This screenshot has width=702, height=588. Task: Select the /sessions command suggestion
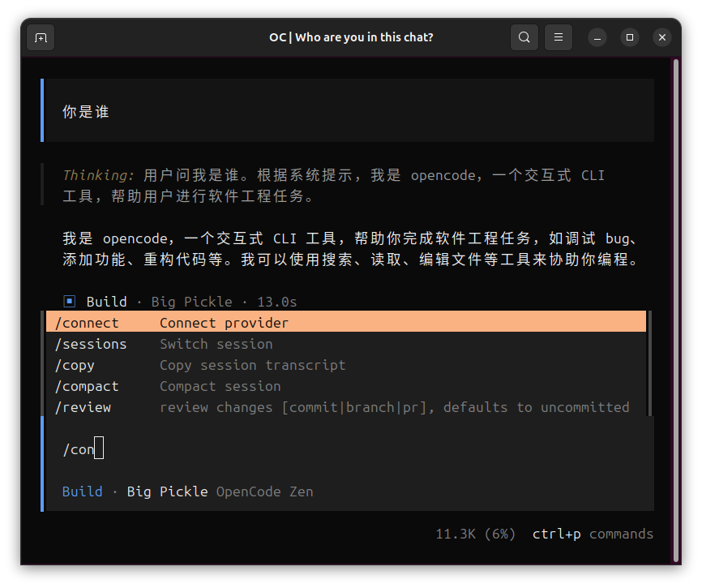tap(346, 344)
